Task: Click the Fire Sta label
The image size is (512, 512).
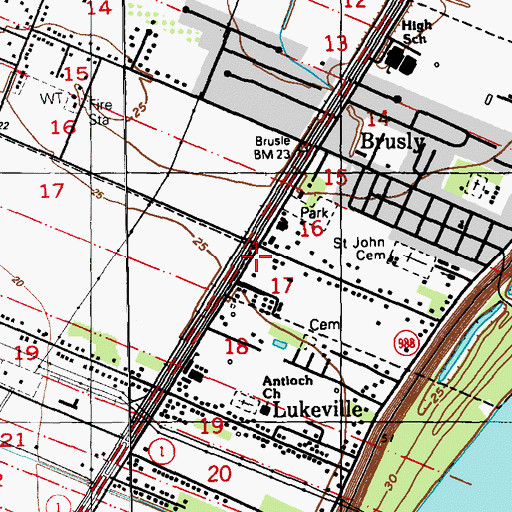Action: [x=101, y=112]
